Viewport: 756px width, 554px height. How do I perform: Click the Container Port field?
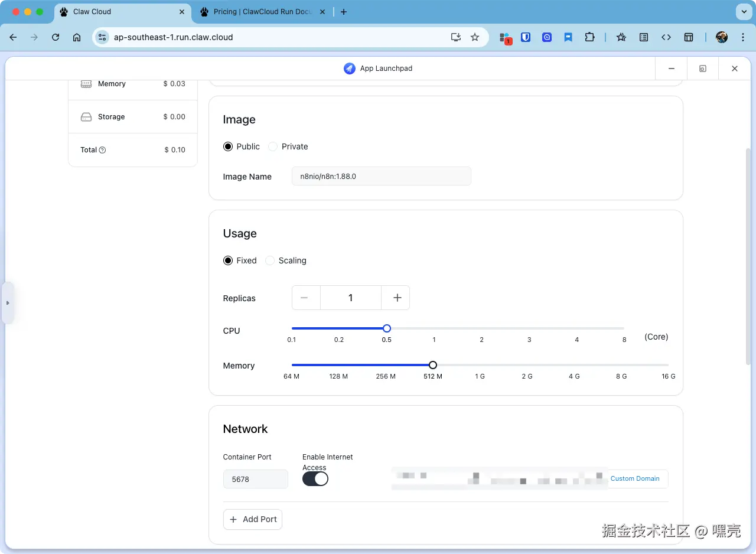(x=256, y=479)
